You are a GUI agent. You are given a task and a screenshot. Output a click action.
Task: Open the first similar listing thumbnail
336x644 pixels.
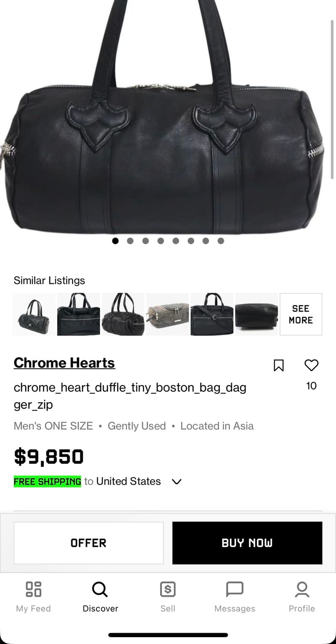34,314
